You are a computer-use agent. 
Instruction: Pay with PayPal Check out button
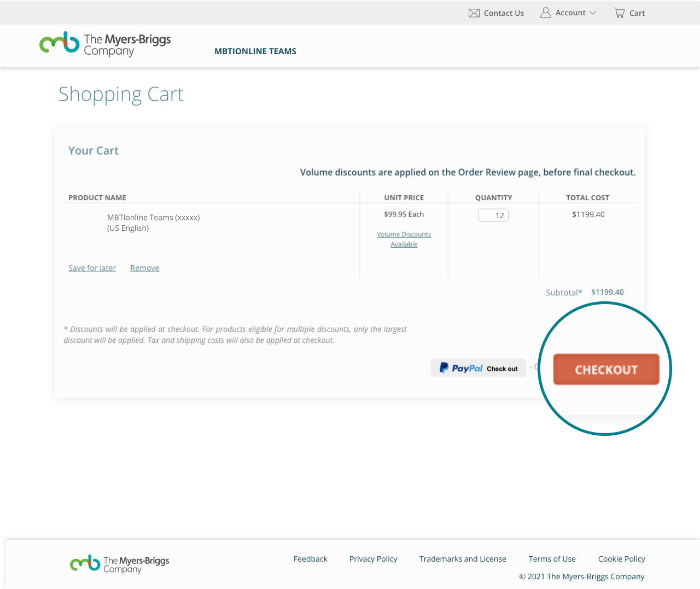point(479,368)
